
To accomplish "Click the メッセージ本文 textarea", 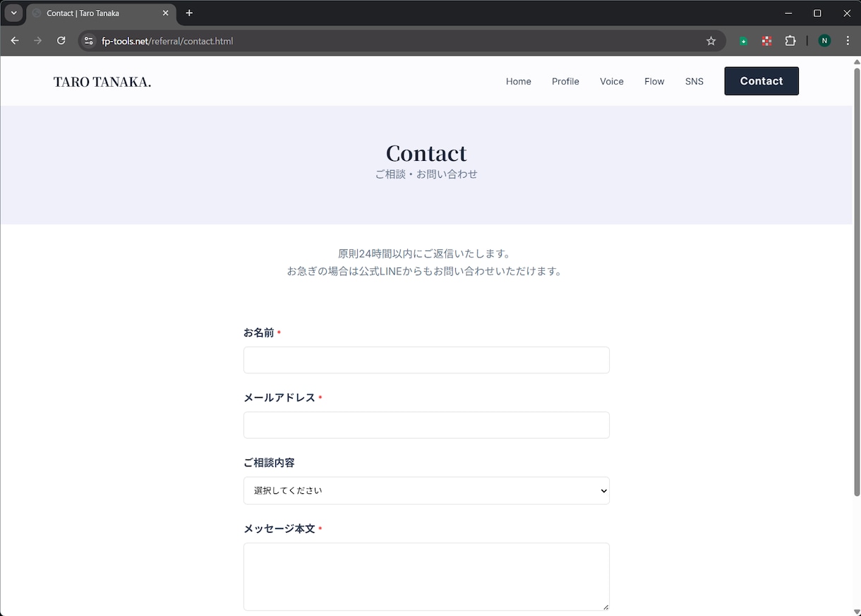I will click(426, 576).
